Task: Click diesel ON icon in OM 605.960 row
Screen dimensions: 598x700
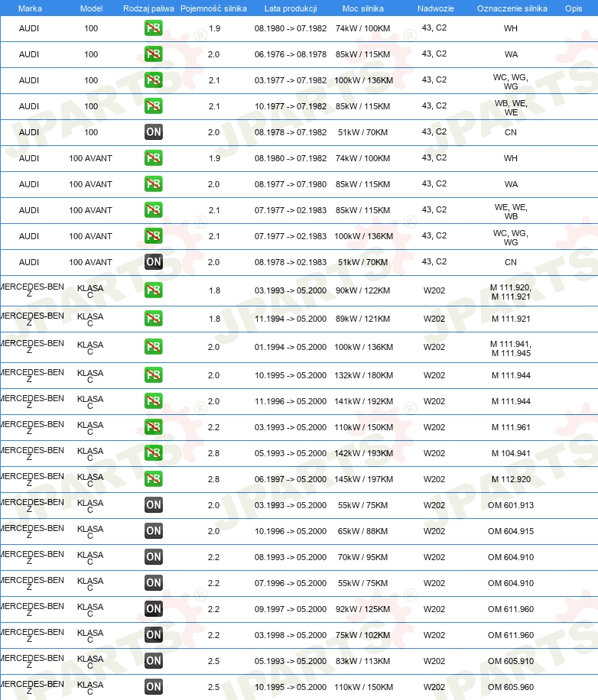Action: click(153, 686)
